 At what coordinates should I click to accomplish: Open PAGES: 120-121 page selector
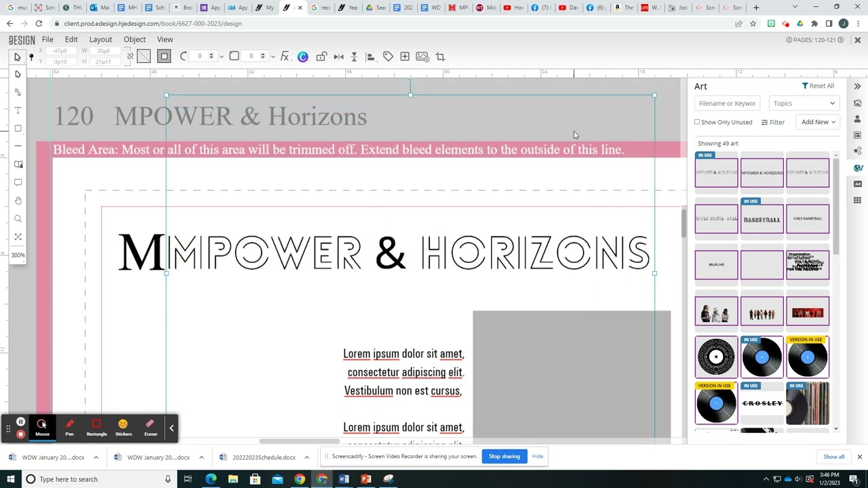tap(814, 40)
